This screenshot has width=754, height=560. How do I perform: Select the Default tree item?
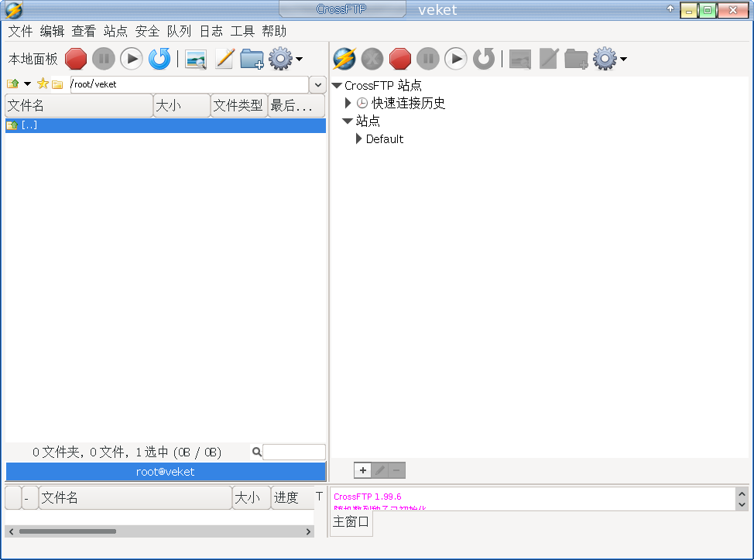(385, 138)
